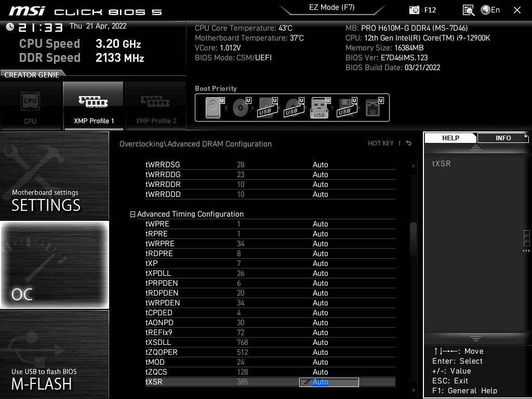This screenshot has width=532, height=399.
Task: Select the tWRPRE Auto setting
Action: pos(320,244)
